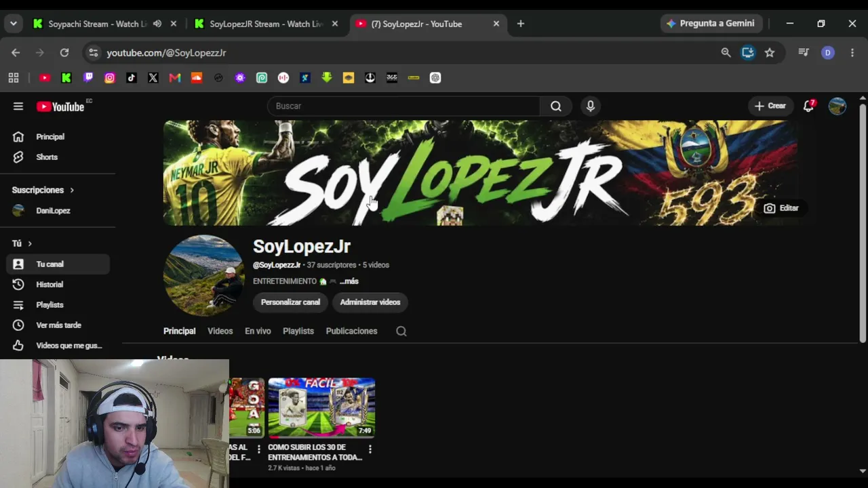This screenshot has width=868, height=488.
Task: Bookmark this page with the star
Action: pos(770,52)
